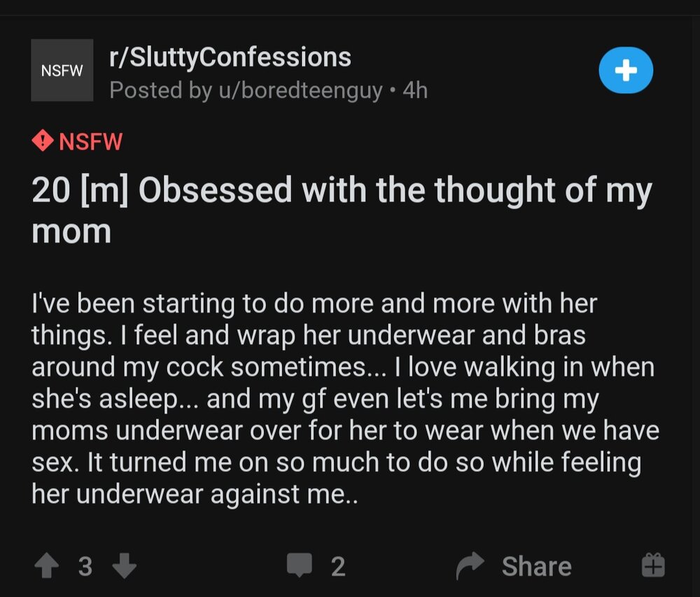The image size is (700, 597).
Task: Open comments via the speech bubble icon
Action: click(x=300, y=566)
